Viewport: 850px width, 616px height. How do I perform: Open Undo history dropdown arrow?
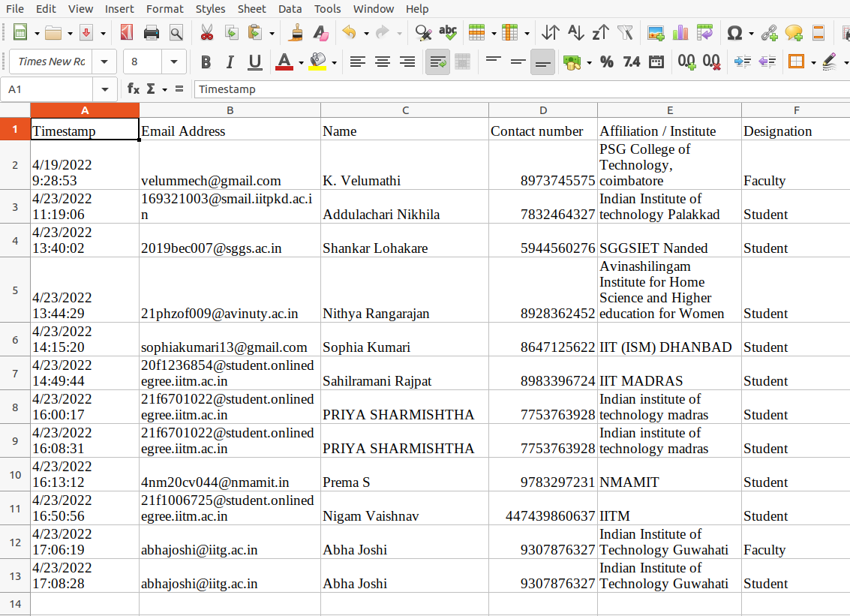(x=366, y=34)
